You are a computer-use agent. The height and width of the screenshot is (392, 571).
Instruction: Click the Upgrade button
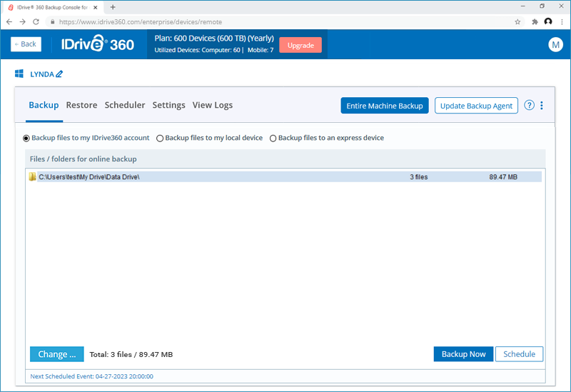[300, 45]
